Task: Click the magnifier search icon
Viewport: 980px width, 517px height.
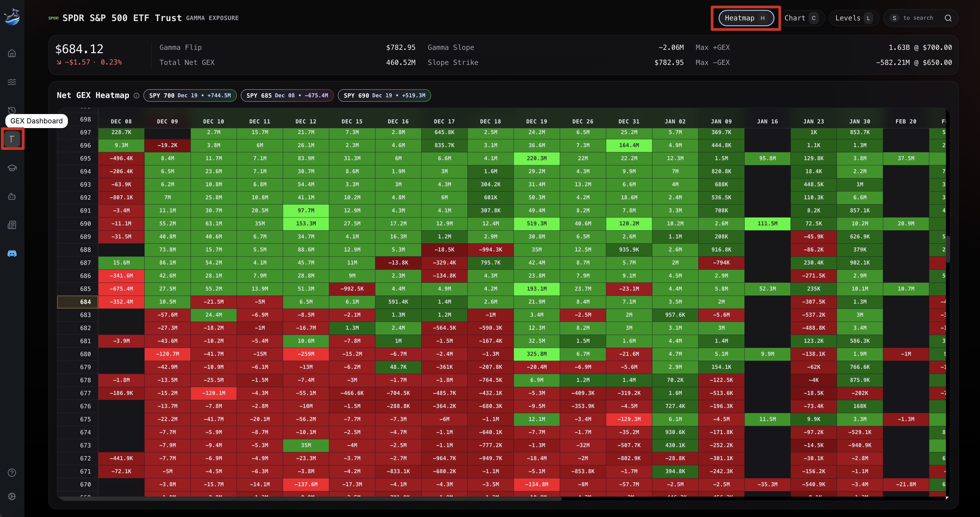Action: (948, 18)
